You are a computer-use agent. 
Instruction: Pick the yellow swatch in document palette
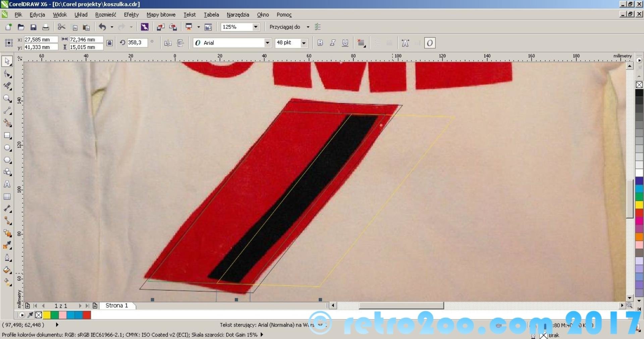(x=47, y=315)
